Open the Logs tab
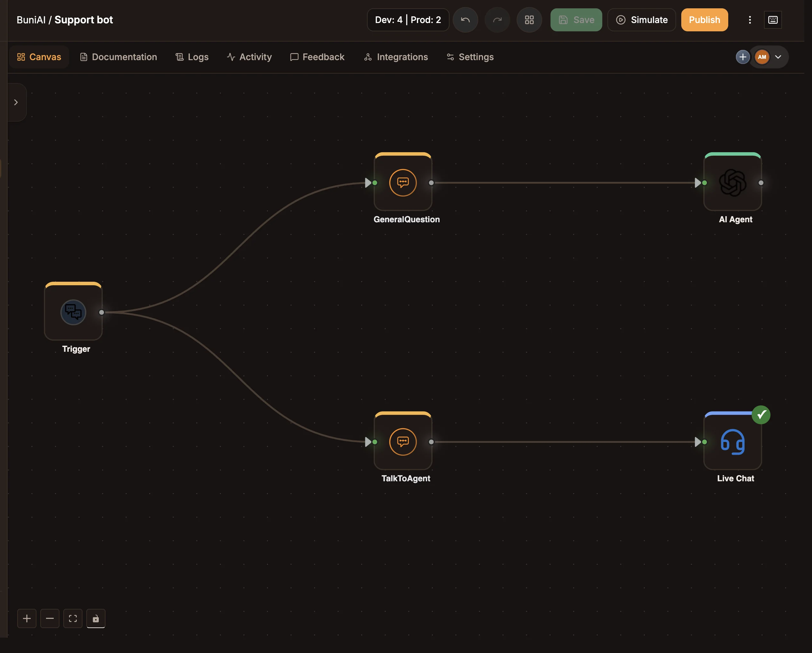The image size is (812, 653). (x=192, y=57)
